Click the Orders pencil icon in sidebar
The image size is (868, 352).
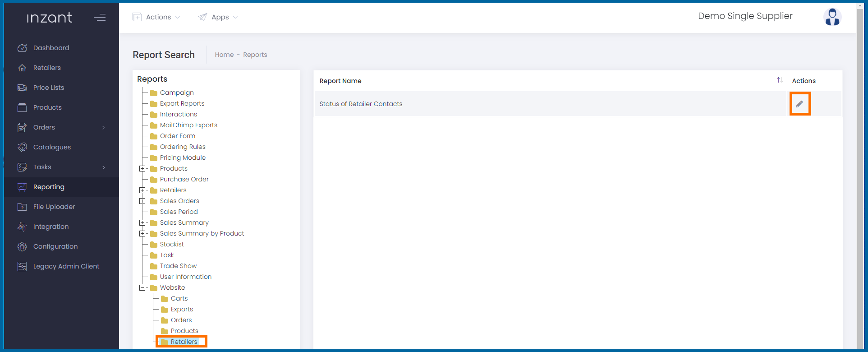coord(22,127)
